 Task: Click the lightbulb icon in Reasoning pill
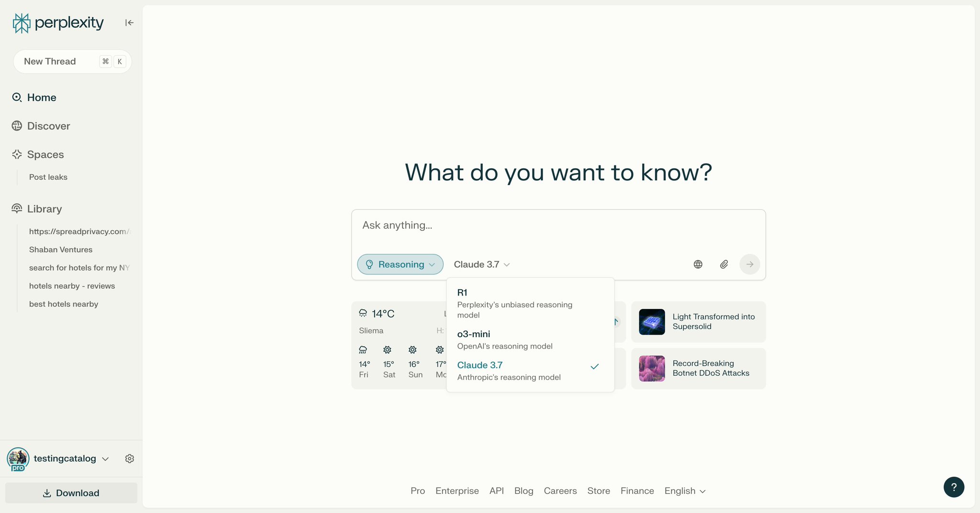coord(369,264)
